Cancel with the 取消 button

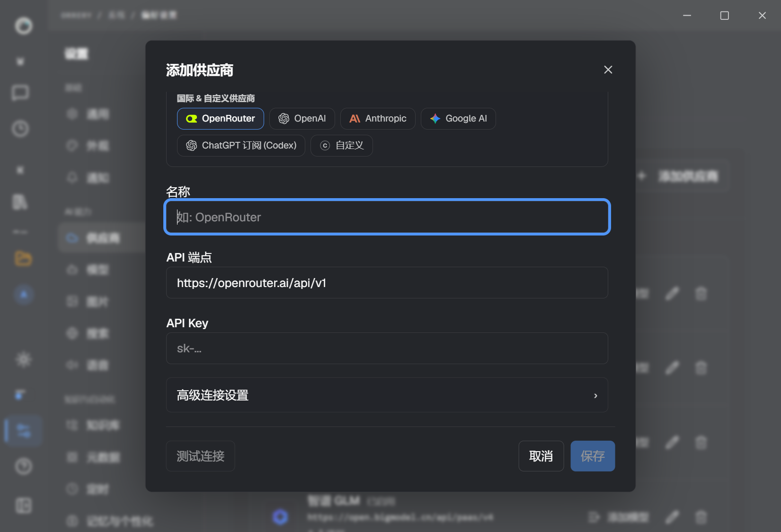point(541,456)
